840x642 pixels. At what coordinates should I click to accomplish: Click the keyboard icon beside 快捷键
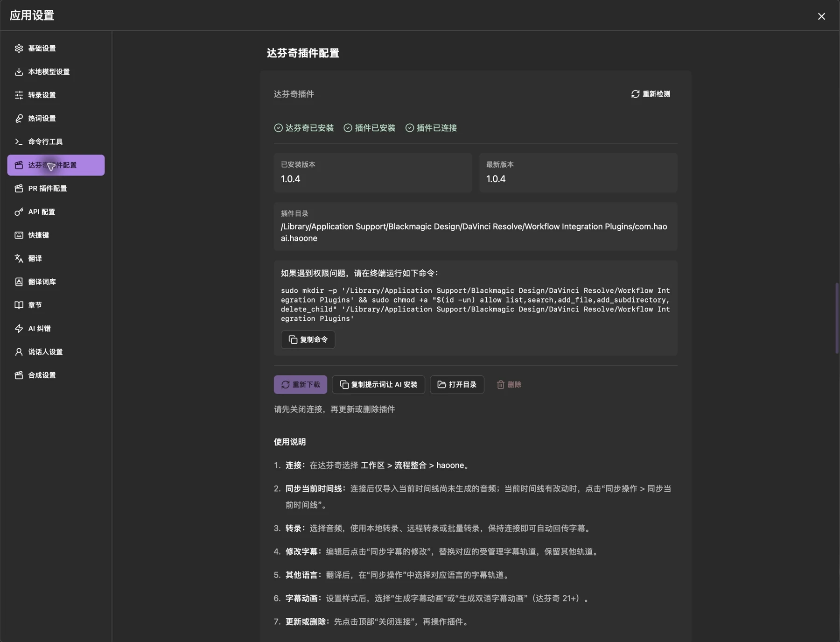pyautogui.click(x=19, y=235)
